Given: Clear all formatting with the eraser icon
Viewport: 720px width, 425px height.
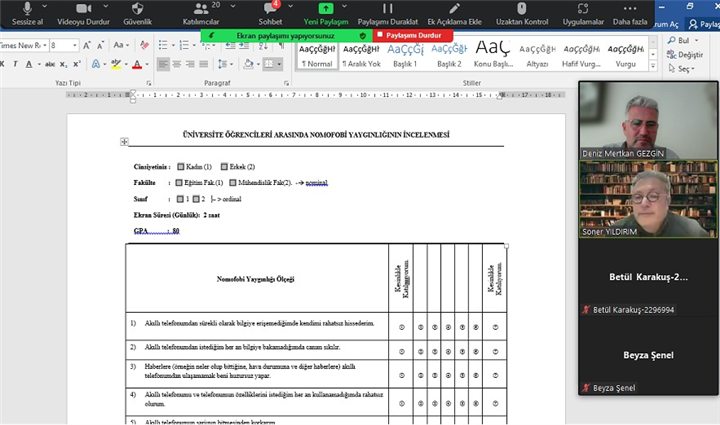Looking at the screenshot, I should point(144,45).
